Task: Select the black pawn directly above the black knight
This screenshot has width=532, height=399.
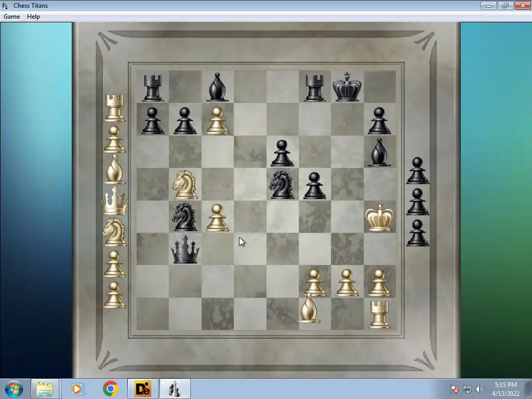Action: coord(282,153)
